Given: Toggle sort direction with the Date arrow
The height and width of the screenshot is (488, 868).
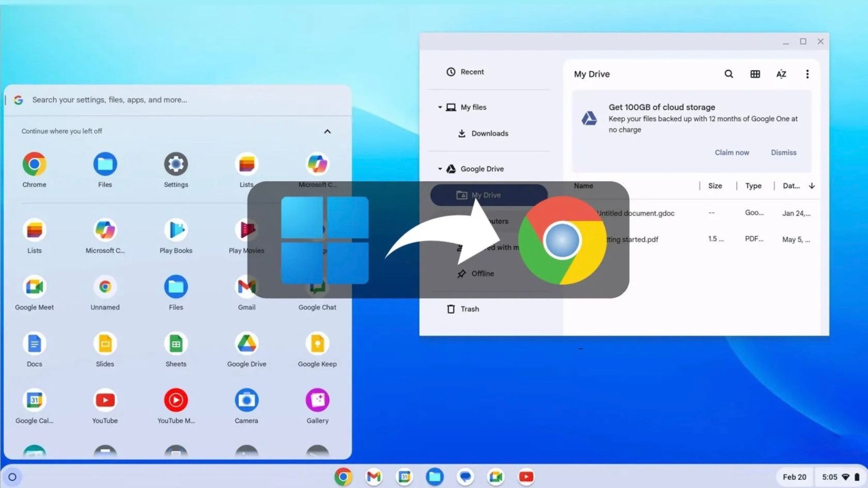Looking at the screenshot, I should (812, 186).
